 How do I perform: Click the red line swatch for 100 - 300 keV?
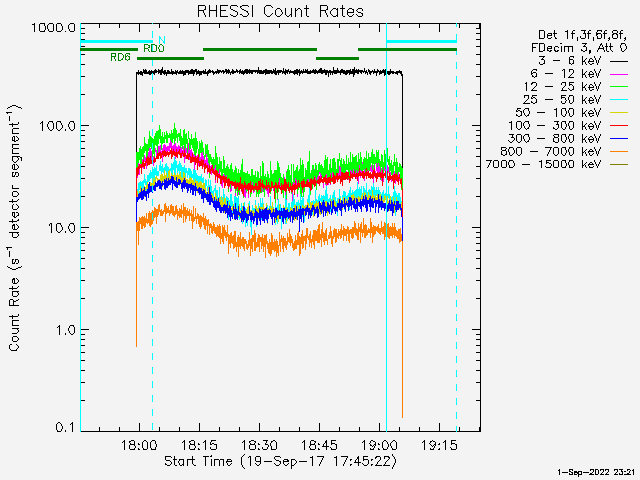click(619, 126)
